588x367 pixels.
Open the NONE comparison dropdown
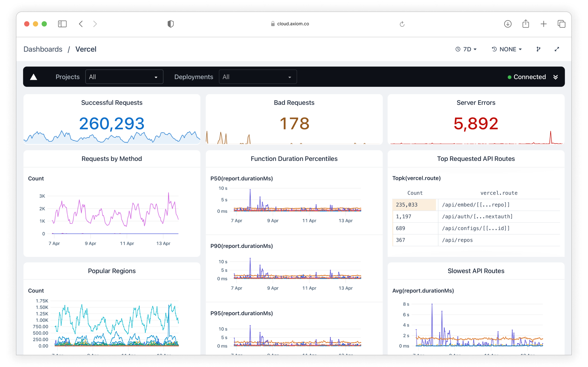click(x=507, y=49)
